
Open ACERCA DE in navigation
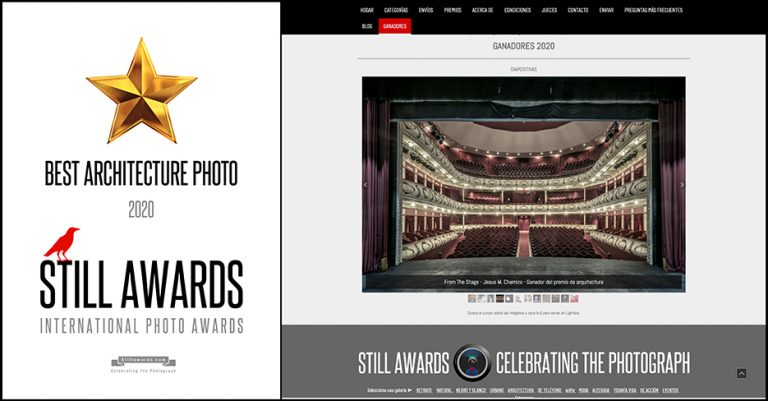[482, 10]
